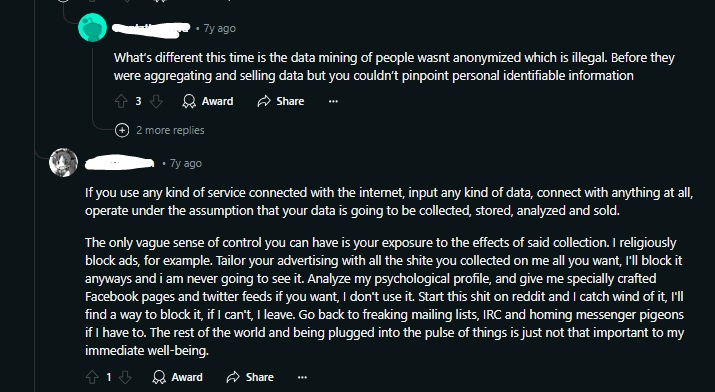This screenshot has height=392, width=715.
Task: Open the teal Snoo avatar profile
Action: [93, 28]
